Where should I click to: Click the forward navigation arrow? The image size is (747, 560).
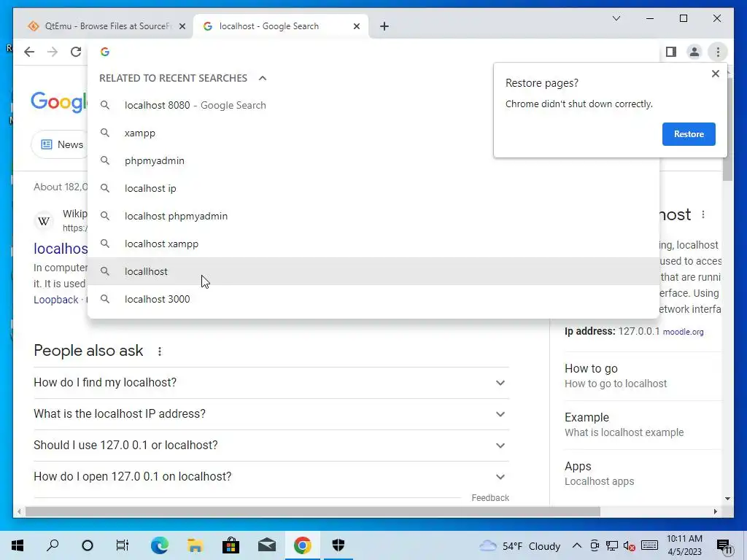click(x=53, y=52)
